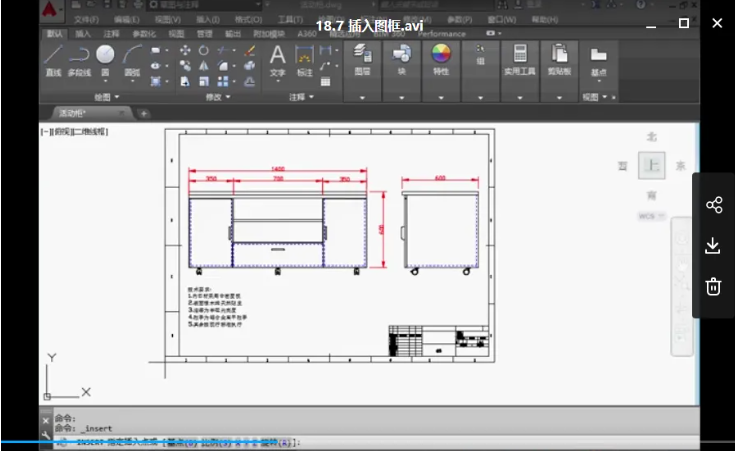Viewport: 735px width, 451px height.
Task: Click the 上 top face of the ViewCube
Action: pyautogui.click(x=652, y=165)
